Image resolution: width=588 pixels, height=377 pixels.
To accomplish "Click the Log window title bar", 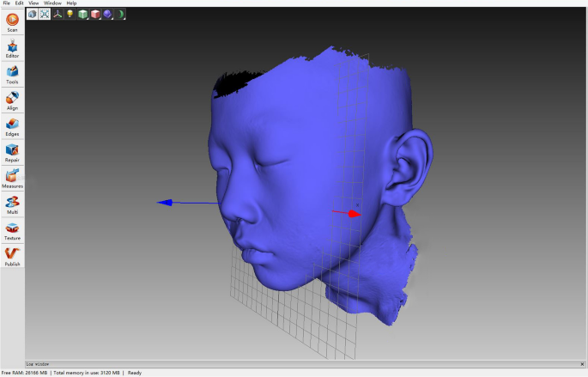I will pos(306,364).
